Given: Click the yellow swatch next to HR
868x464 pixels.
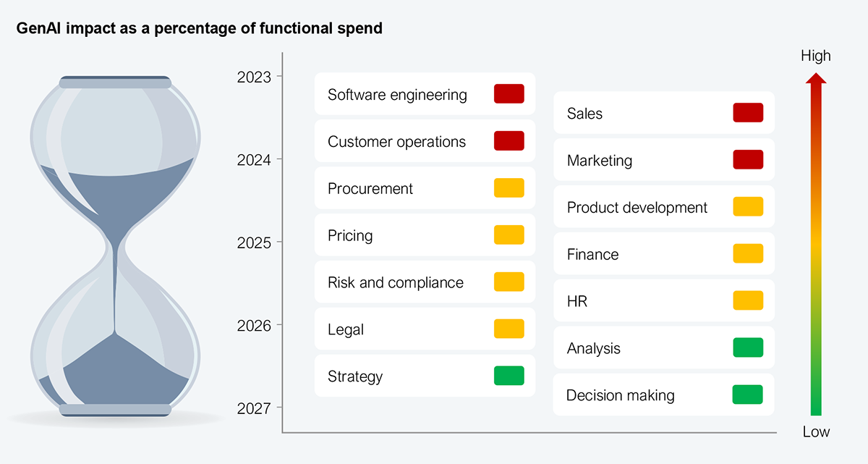Looking at the screenshot, I should tap(747, 301).
